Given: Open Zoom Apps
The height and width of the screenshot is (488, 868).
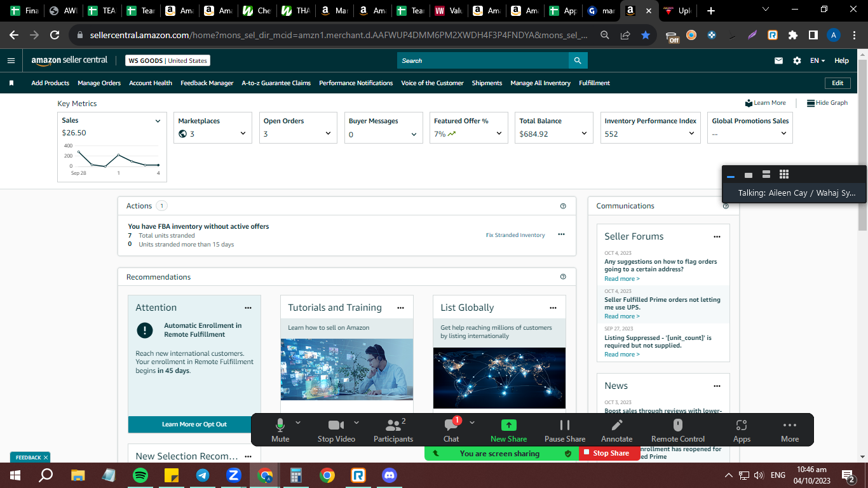Looking at the screenshot, I should [742, 430].
